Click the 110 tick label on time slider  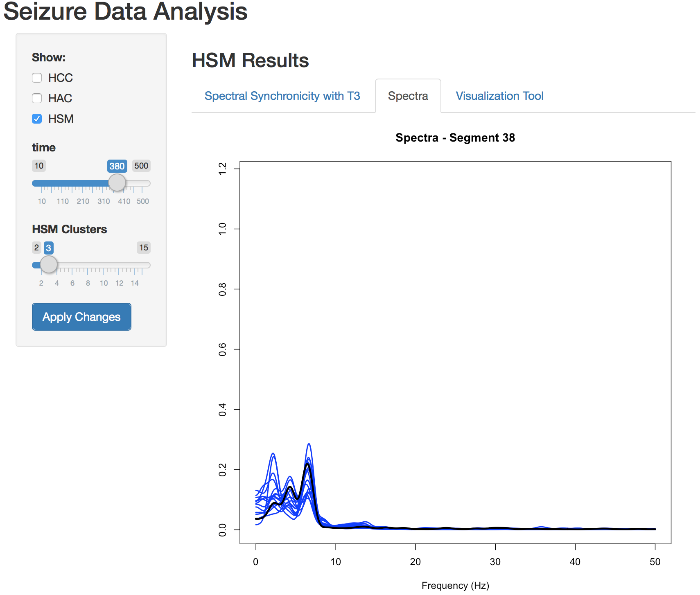63,201
